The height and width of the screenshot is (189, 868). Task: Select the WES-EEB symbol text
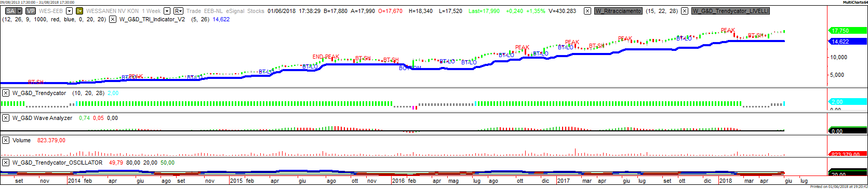tap(50, 11)
